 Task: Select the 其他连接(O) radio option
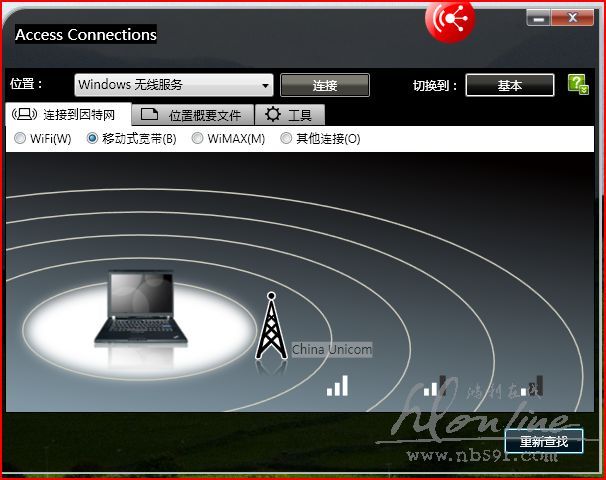[286, 139]
